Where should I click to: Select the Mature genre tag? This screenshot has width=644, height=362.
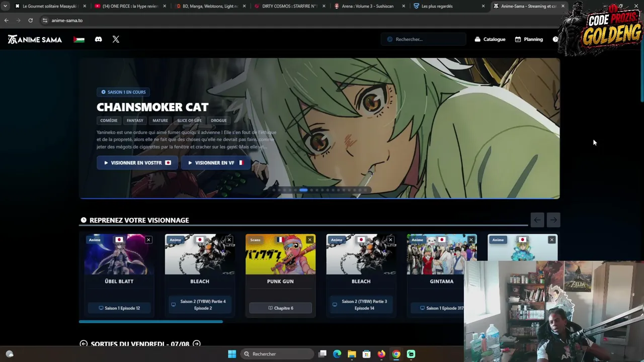pyautogui.click(x=160, y=121)
